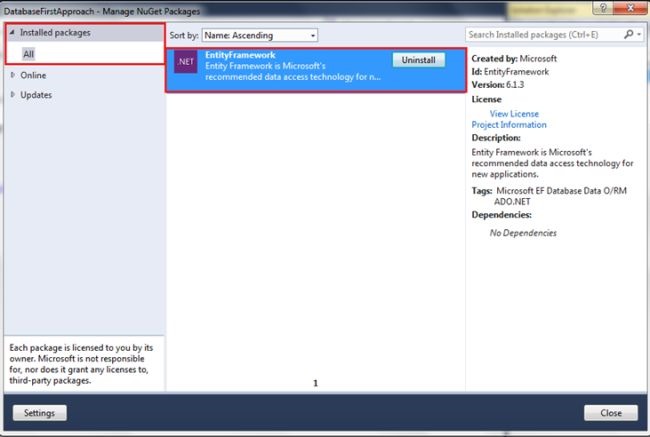Open NuGet Settings

coord(39,413)
